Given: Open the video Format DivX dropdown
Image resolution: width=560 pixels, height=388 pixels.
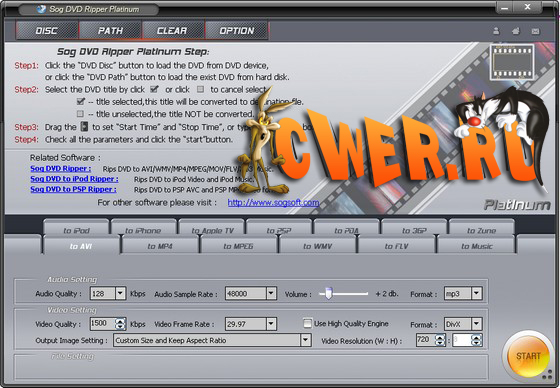Looking at the screenshot, I should pyautogui.click(x=476, y=324).
